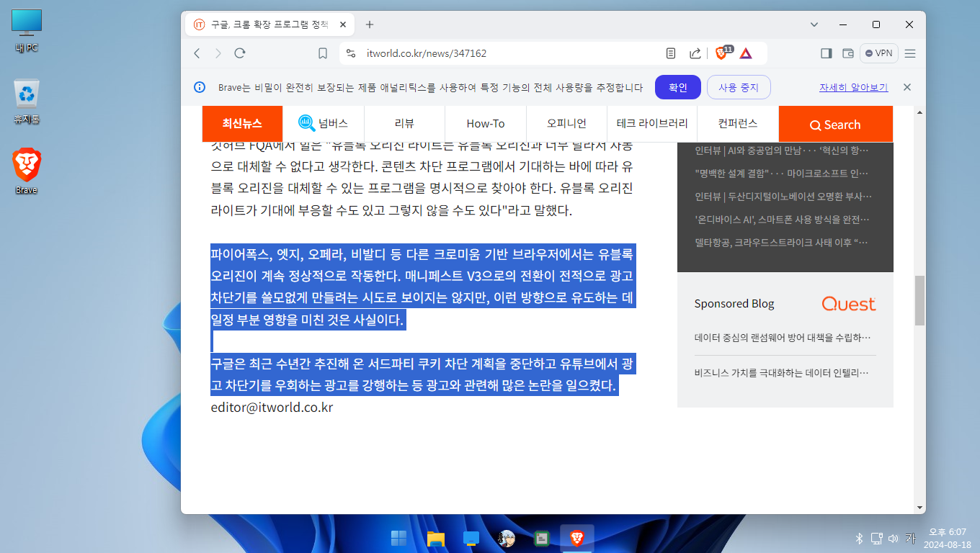The image size is (980, 553).
Task: Open 테크 라이브러리 section
Action: click(x=652, y=124)
